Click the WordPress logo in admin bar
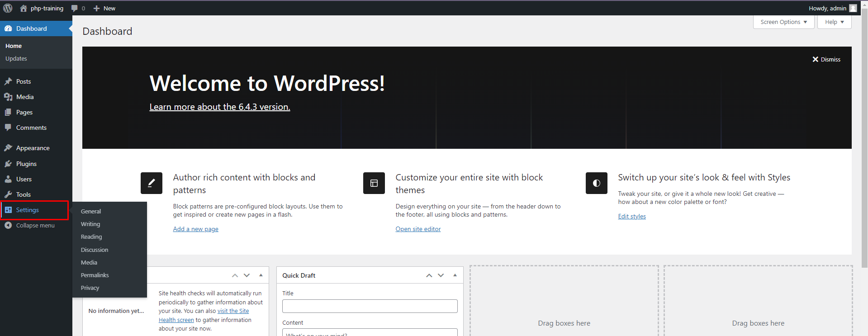This screenshot has height=336, width=868. [x=8, y=8]
